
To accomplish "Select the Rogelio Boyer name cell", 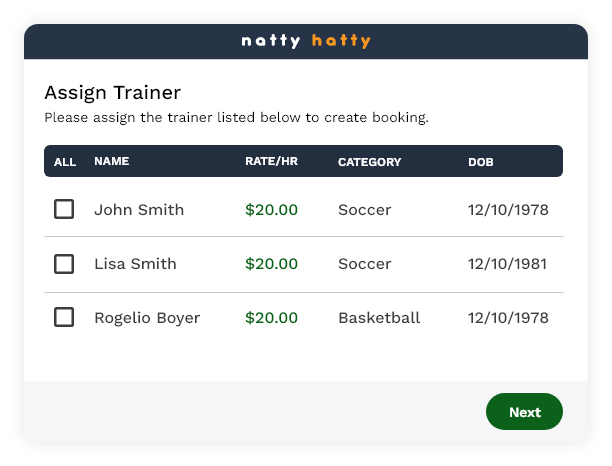I will (147, 318).
